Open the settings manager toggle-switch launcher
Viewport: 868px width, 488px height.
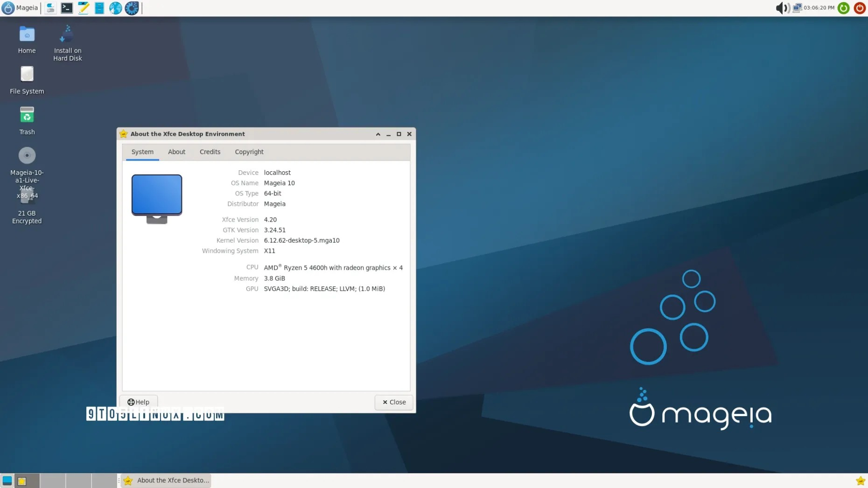point(50,8)
